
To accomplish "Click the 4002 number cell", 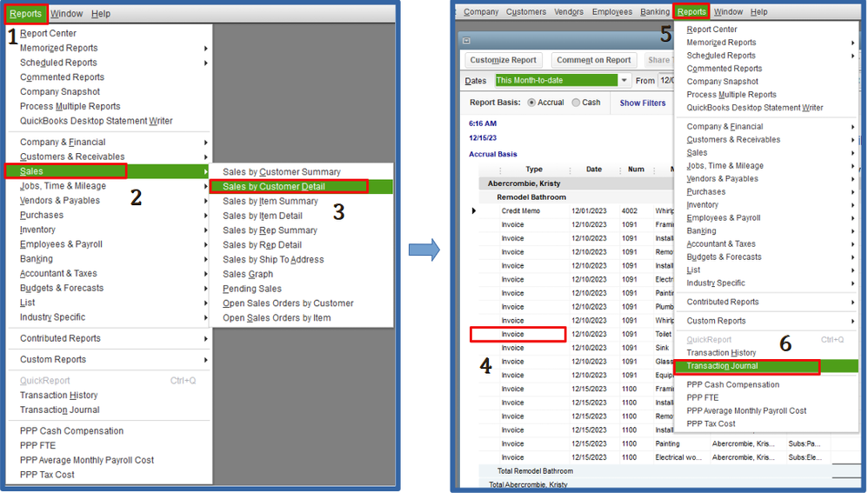I will click(630, 210).
